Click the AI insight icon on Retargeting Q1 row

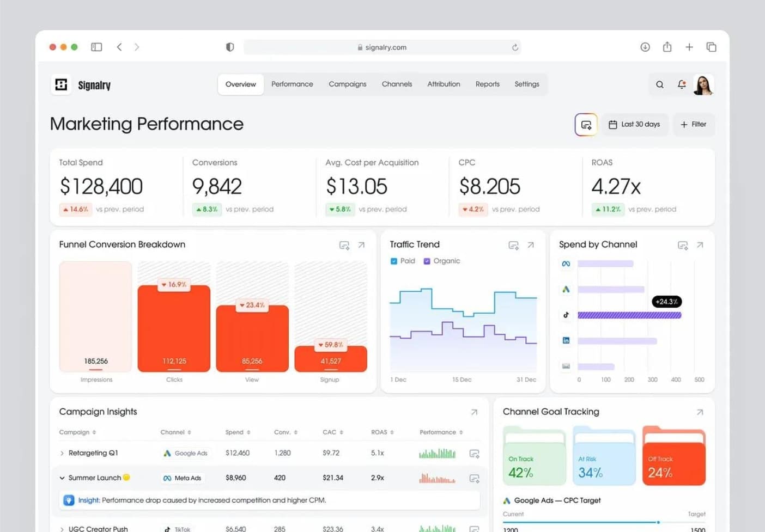pyautogui.click(x=474, y=454)
